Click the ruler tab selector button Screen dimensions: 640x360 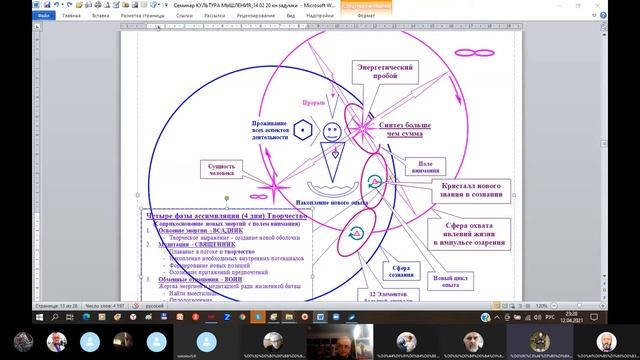[37, 26]
